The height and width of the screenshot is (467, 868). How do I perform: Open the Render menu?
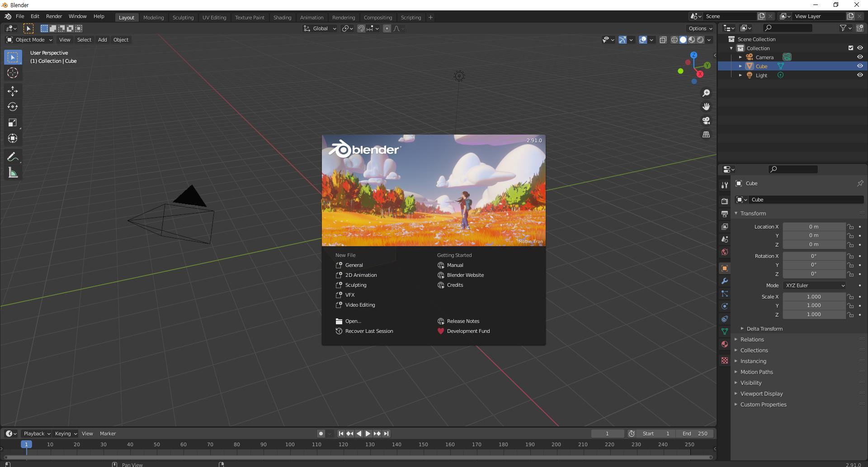[x=54, y=16]
